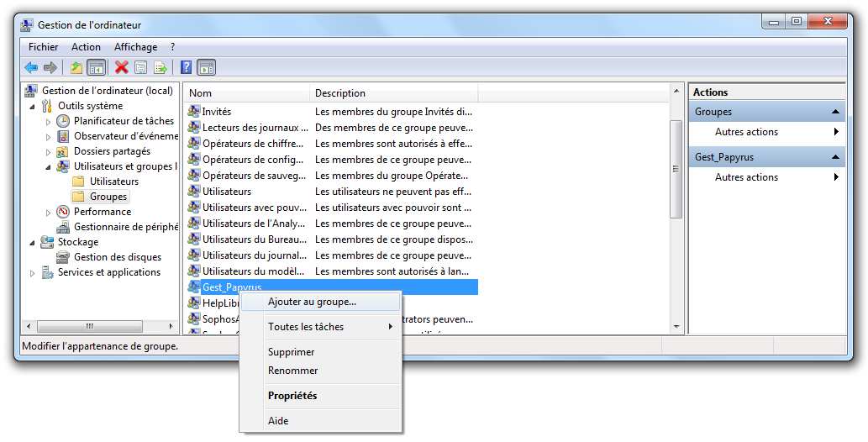Collapse the Groupes section in Actions pane
This screenshot has width=868, height=442.
(x=835, y=112)
